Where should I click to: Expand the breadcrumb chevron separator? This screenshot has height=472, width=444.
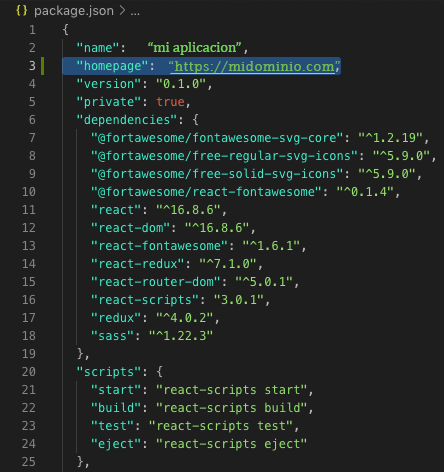[122, 11]
